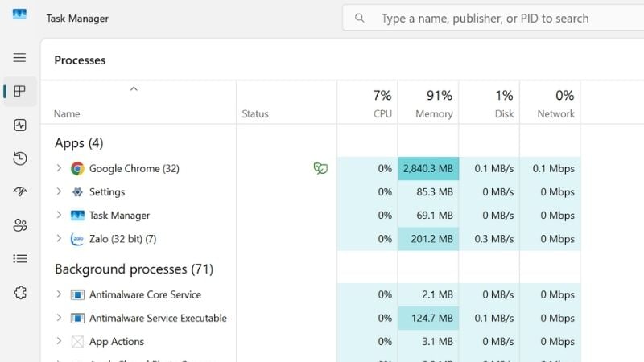Screen dimensions: 644x362
Task: Click the 124.7 MB memory cell
Action: click(x=428, y=318)
